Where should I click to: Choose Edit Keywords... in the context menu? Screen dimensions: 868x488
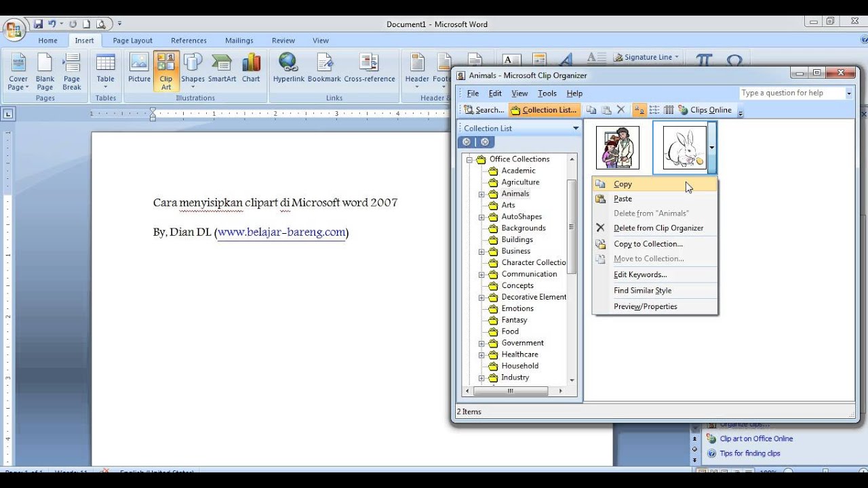pyautogui.click(x=654, y=274)
